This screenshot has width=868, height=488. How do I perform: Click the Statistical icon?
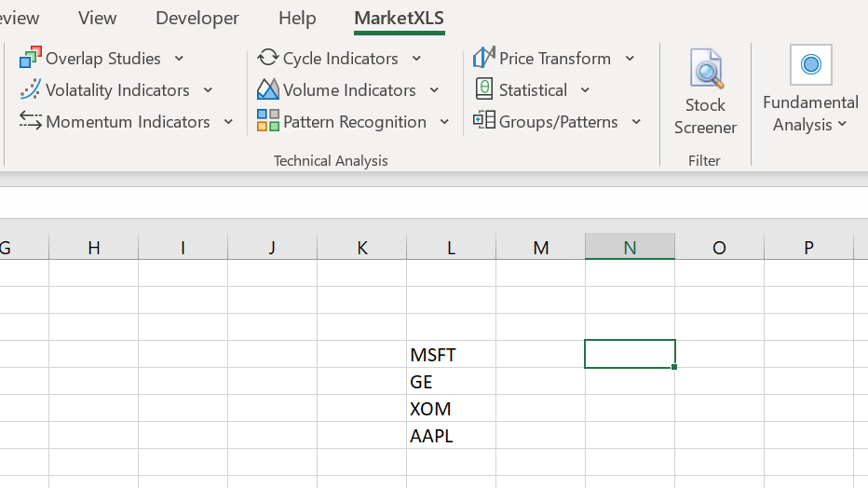(x=484, y=89)
